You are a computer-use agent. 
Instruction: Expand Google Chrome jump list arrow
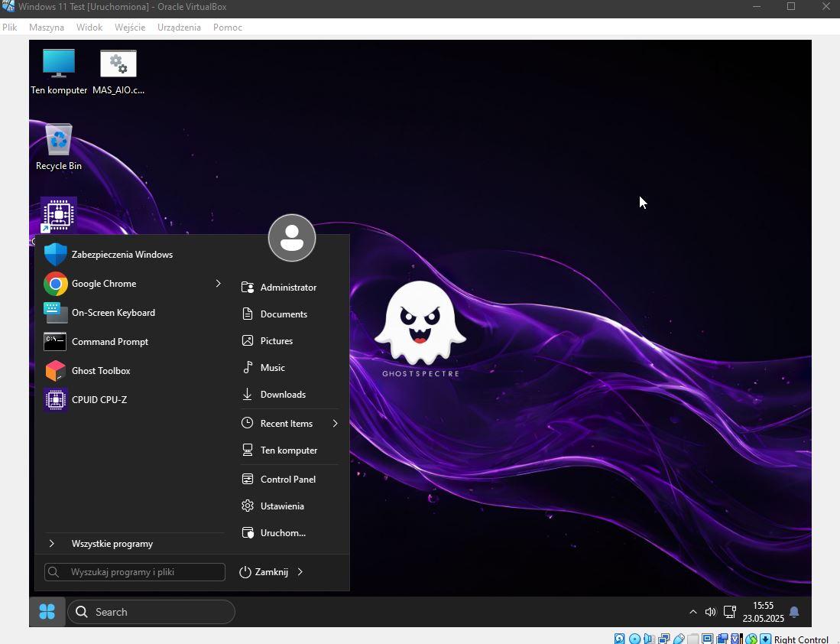[218, 284]
